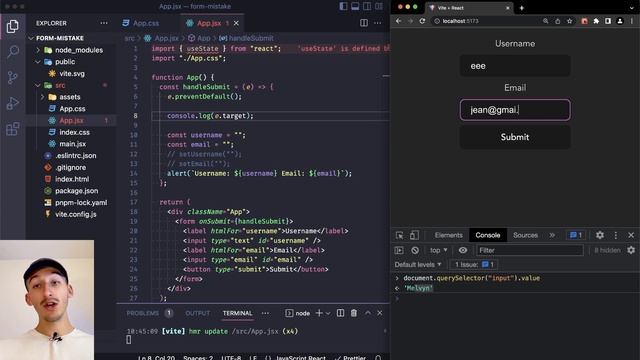Open pnpm-lock.yaml file
The width and height of the screenshot is (640, 360).
pyautogui.click(x=76, y=202)
